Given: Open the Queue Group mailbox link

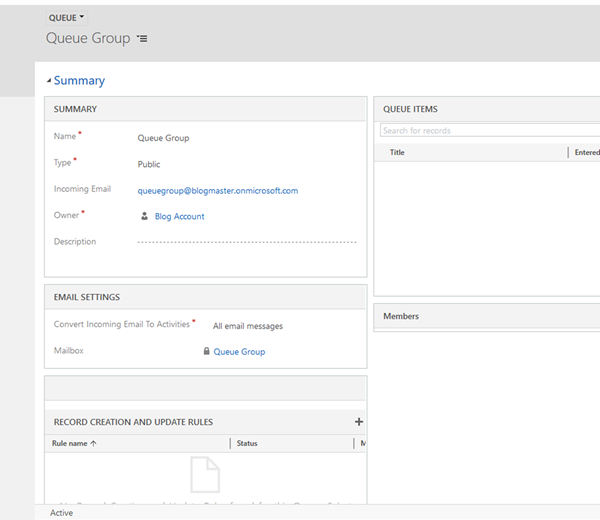Looking at the screenshot, I should coord(239,352).
